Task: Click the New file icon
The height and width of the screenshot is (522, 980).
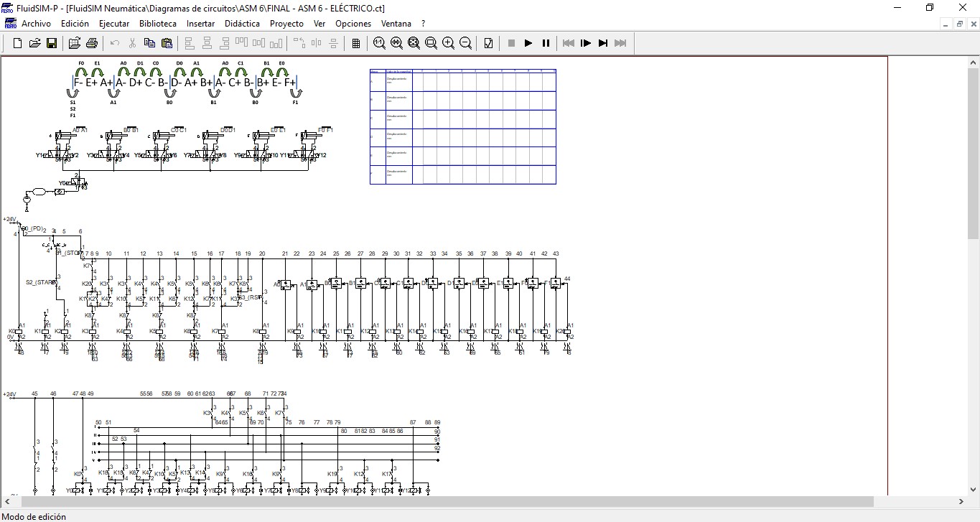Action: coord(18,43)
